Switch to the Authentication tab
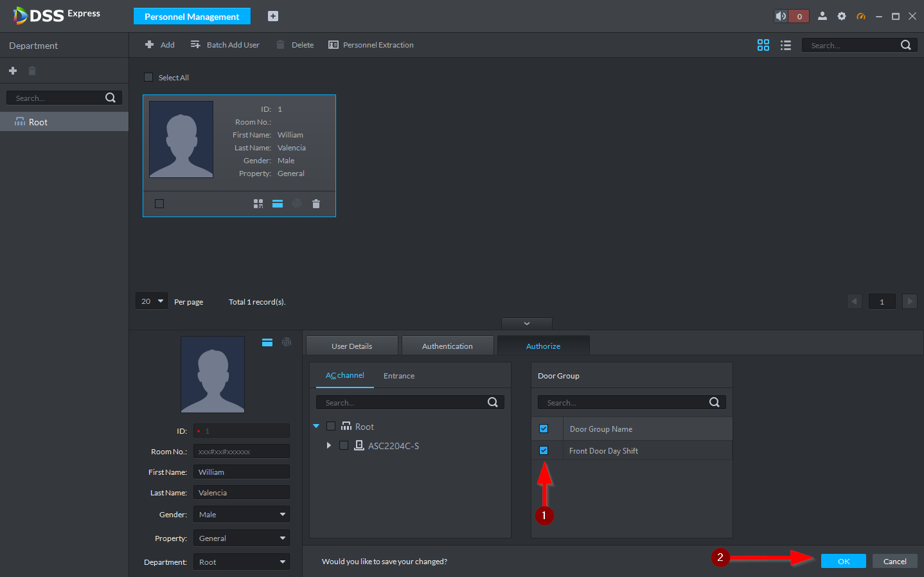 coord(447,346)
